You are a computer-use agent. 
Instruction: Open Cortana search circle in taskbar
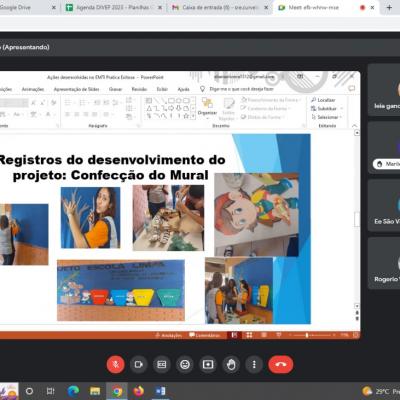point(29,391)
